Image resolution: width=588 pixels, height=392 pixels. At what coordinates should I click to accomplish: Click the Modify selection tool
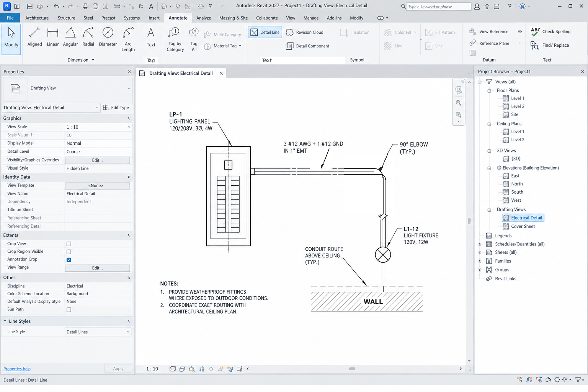pos(11,39)
